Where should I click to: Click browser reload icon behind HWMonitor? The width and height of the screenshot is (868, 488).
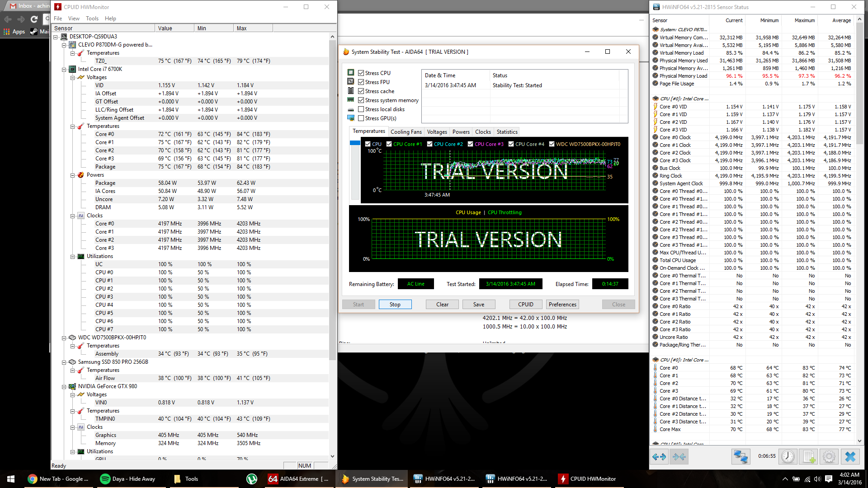34,19
